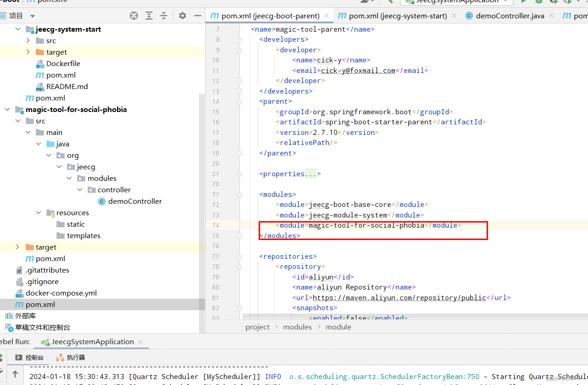Screen dimensions: 588x385
Task: Expand the target folder under jeecg-system-start
Action: pos(28,52)
